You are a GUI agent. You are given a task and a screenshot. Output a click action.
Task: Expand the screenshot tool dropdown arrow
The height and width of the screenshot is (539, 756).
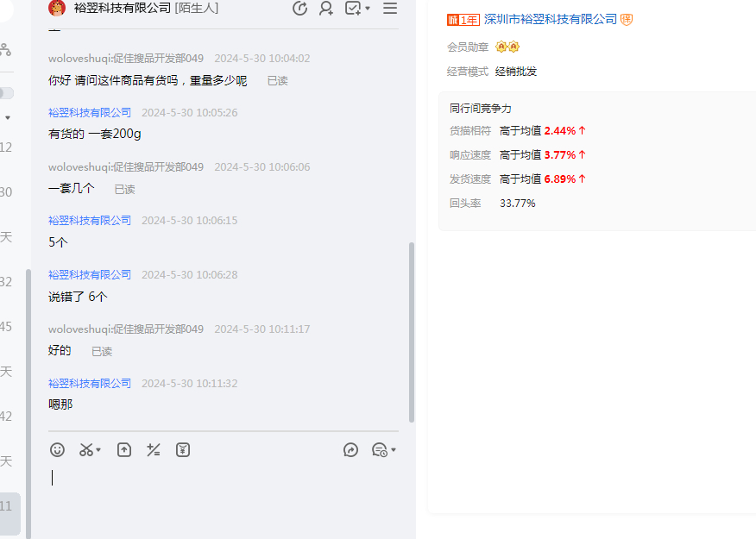(x=98, y=450)
